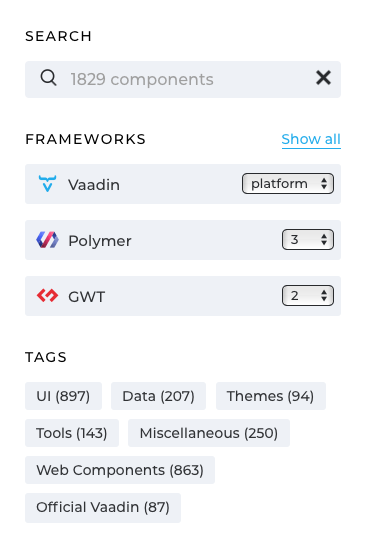The height and width of the screenshot is (545, 366).
Task: Open the Polymer version dropdown
Action: 308,239
